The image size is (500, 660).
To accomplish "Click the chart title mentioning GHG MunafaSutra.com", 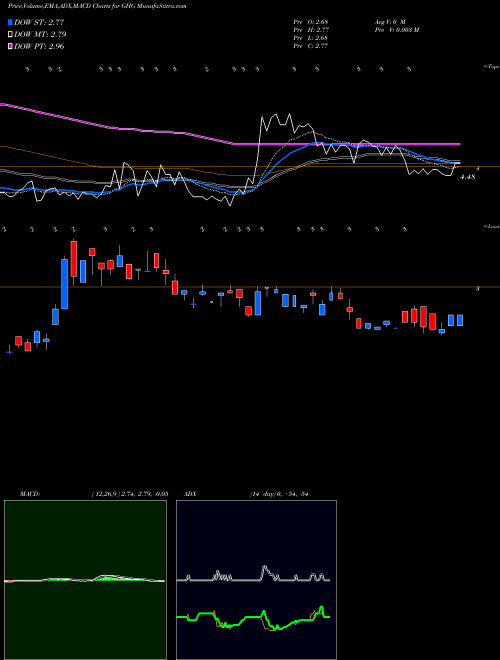I will [97, 6].
